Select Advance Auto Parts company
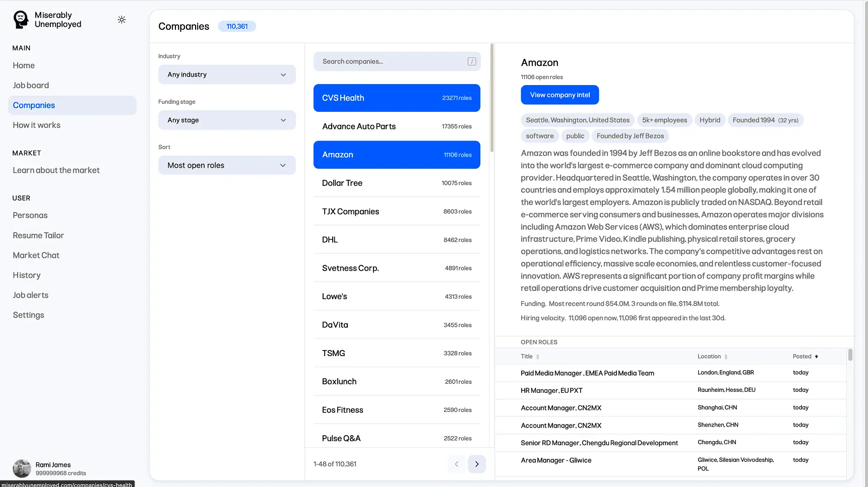Image resolution: width=868 pixels, height=487 pixels. (x=397, y=126)
